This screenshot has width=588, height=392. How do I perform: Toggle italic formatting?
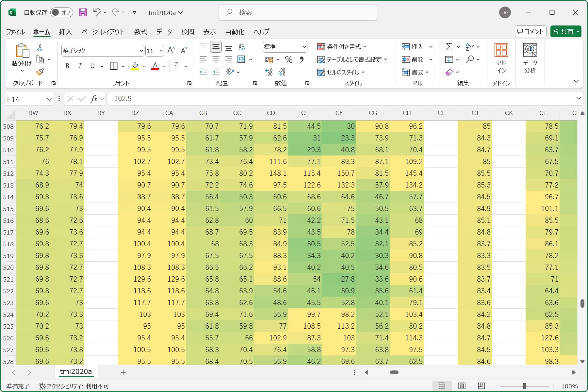tap(80, 66)
